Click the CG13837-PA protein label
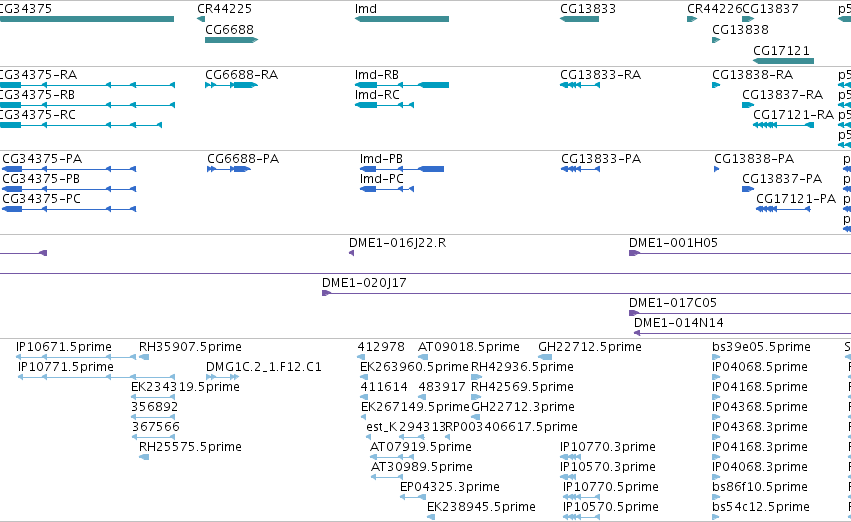The width and height of the screenshot is (851, 522). [x=782, y=179]
